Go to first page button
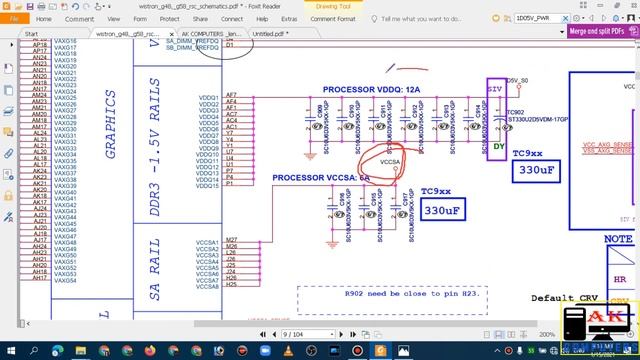Screen dimensions: 640x360 coord(263,334)
